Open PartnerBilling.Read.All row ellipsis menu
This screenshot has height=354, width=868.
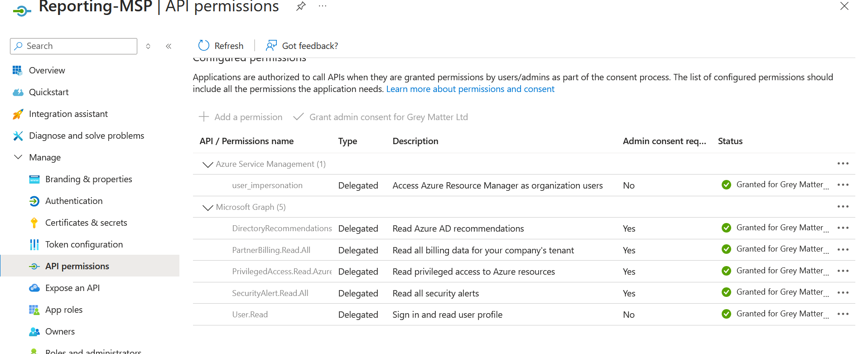(x=843, y=249)
